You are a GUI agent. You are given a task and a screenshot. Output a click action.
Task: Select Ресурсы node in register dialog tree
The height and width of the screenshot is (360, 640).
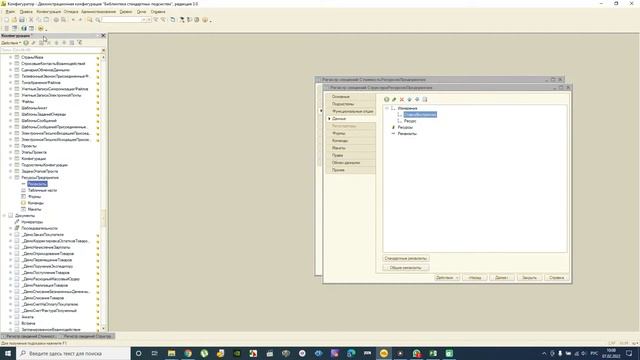pyautogui.click(x=405, y=127)
